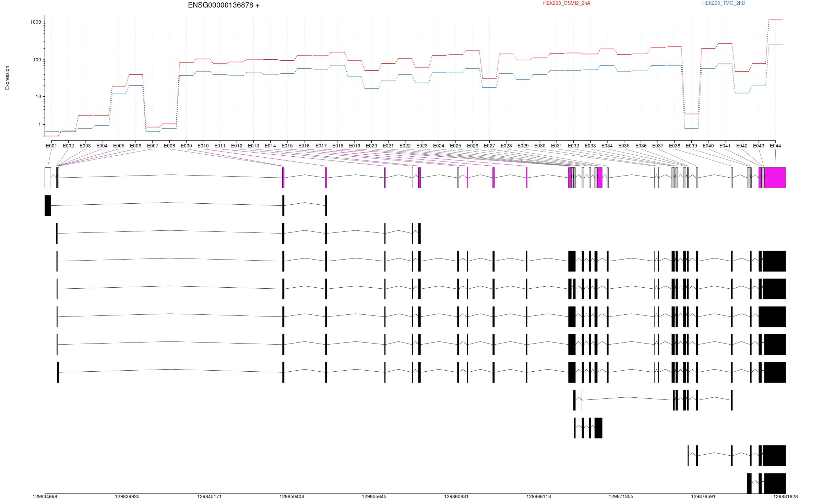
Task: Click exon label E030
Action: pyautogui.click(x=540, y=146)
